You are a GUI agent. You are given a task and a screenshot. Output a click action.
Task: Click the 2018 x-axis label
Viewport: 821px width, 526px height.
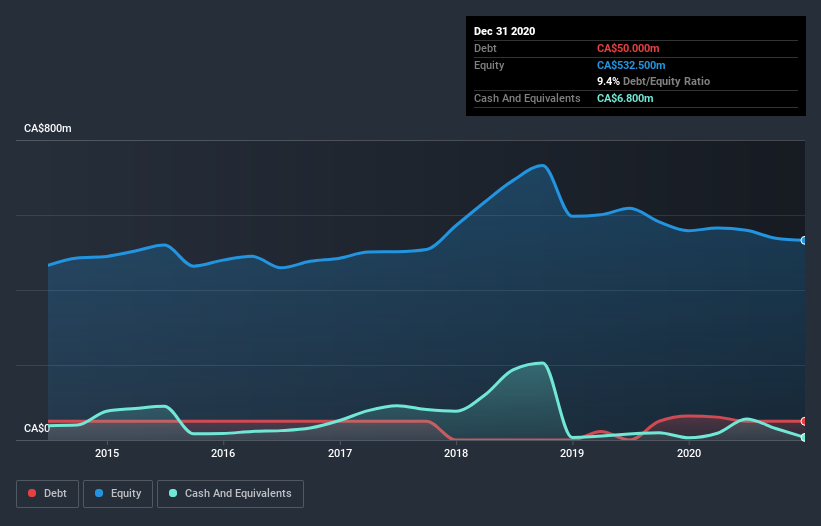click(x=456, y=453)
